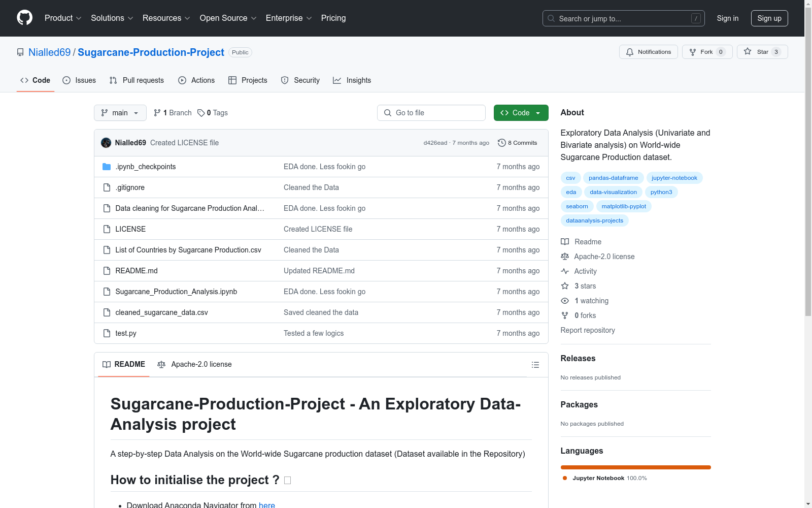Click the Report repository link
This screenshot has width=812, height=508.
click(588, 330)
